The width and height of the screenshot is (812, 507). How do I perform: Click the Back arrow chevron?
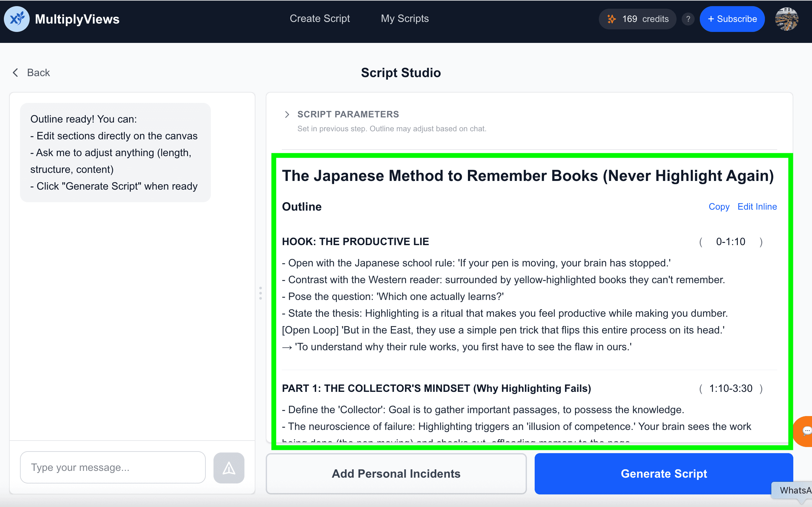pos(15,73)
